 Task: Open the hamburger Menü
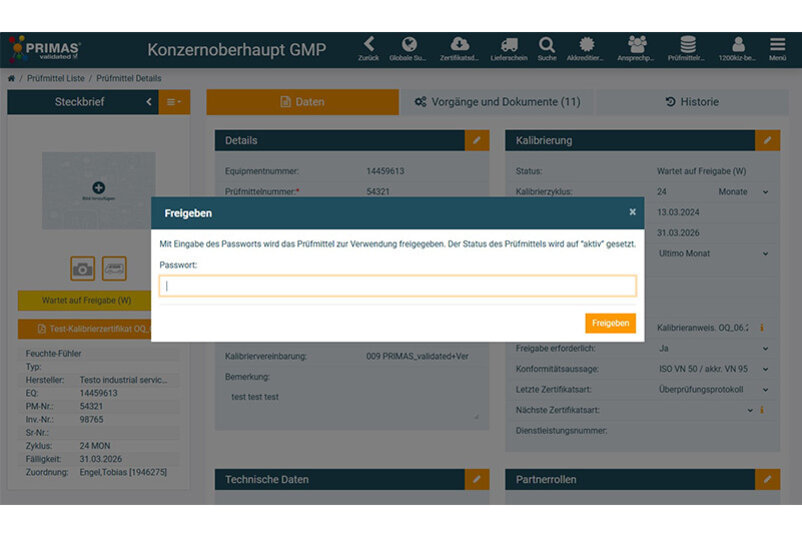777,44
